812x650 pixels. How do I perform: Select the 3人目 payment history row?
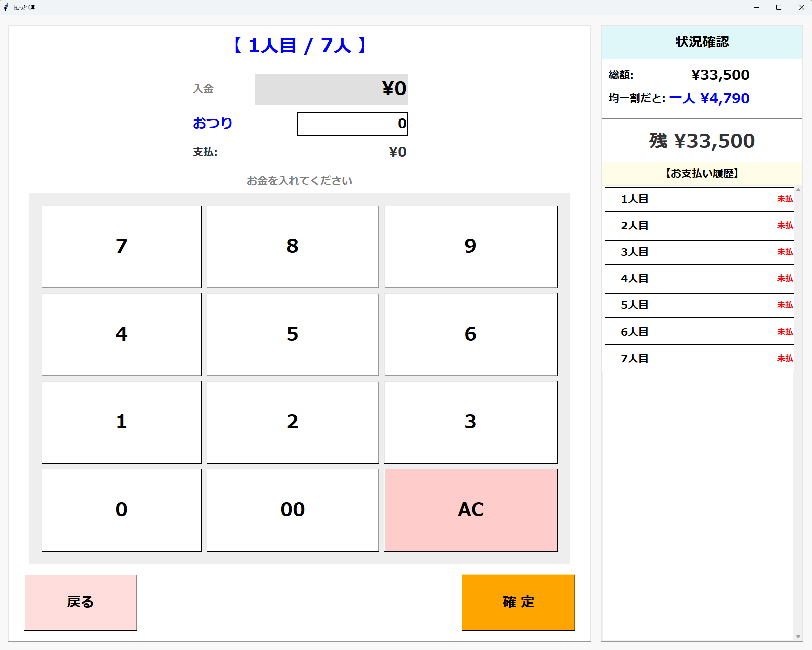699,252
